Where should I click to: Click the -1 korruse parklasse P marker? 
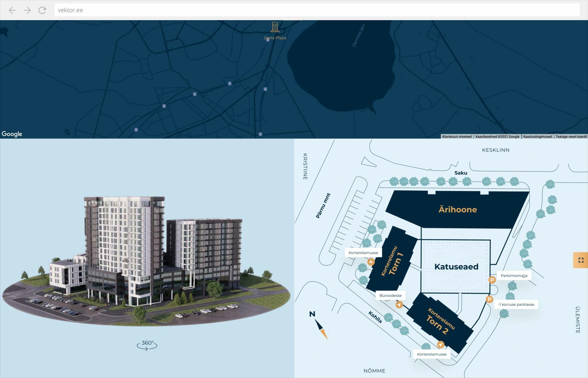(489, 299)
